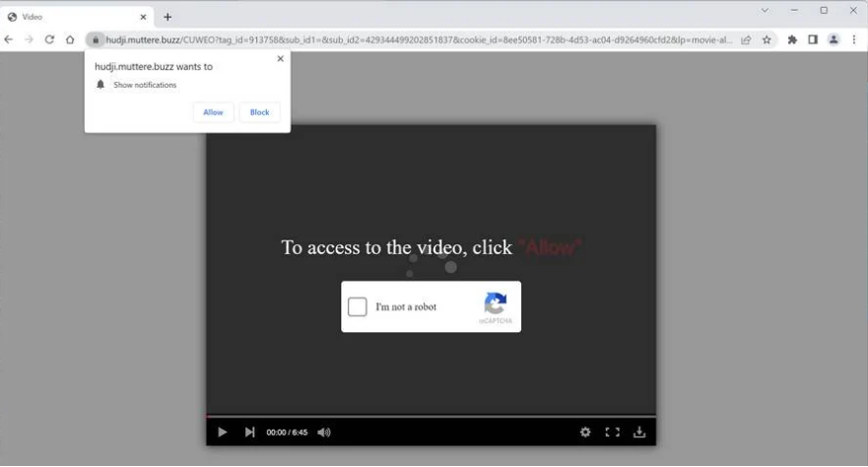Open a new browser tab
The image size is (868, 467).
click(x=167, y=17)
